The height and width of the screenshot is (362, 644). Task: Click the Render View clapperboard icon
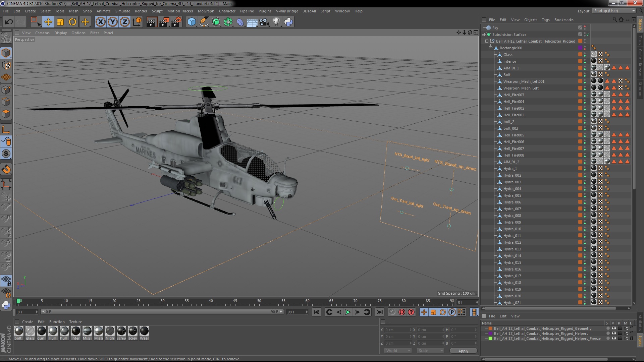[x=152, y=22]
